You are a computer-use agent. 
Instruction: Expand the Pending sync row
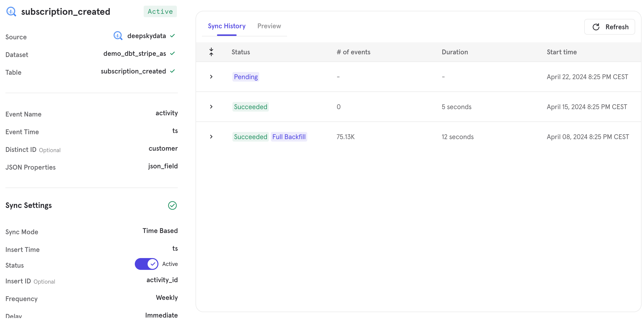211,77
